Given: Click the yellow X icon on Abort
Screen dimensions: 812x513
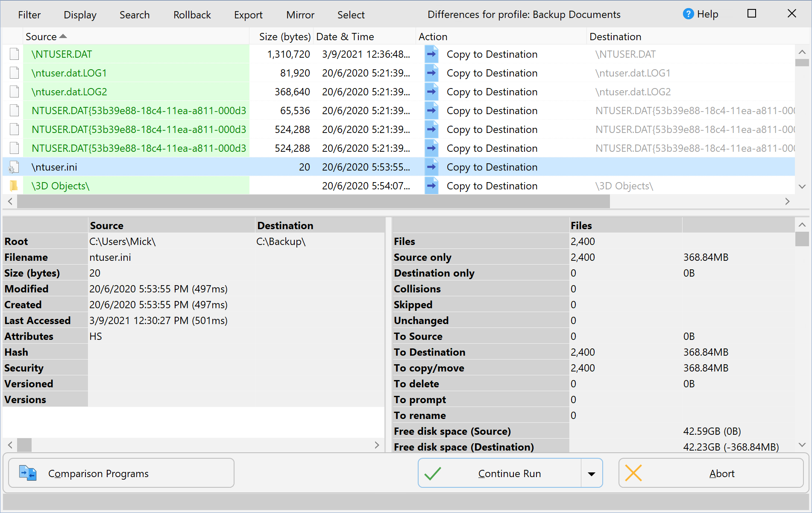Looking at the screenshot, I should [634, 473].
